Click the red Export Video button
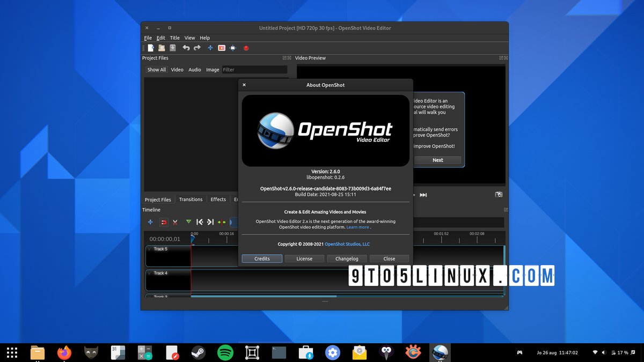 click(x=246, y=48)
